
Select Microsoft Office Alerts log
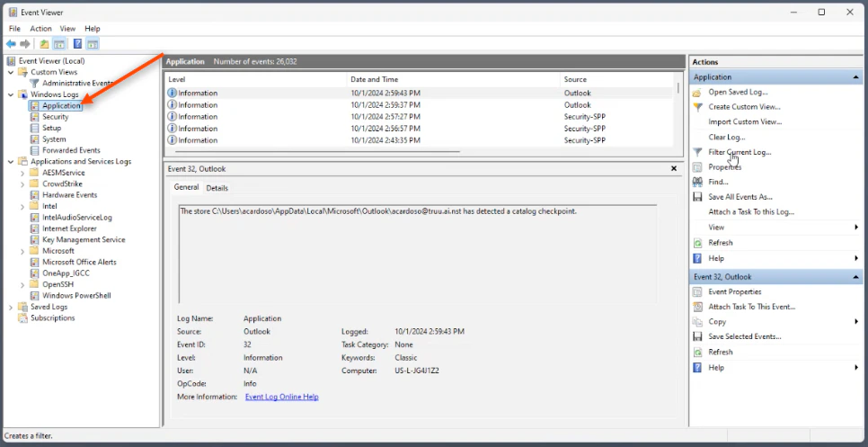[x=79, y=262]
